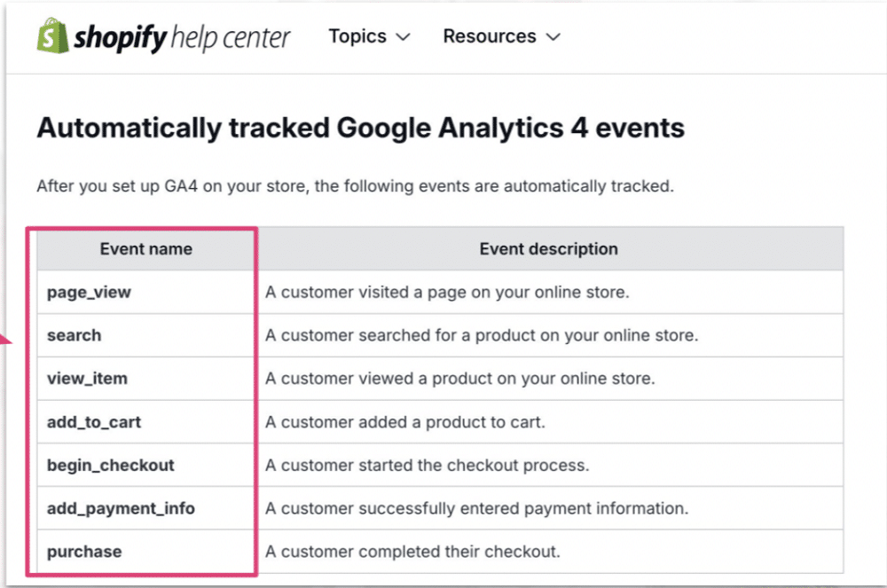Expand the Resources dropdown chevron
This screenshot has height=588, width=887.
pyautogui.click(x=552, y=37)
